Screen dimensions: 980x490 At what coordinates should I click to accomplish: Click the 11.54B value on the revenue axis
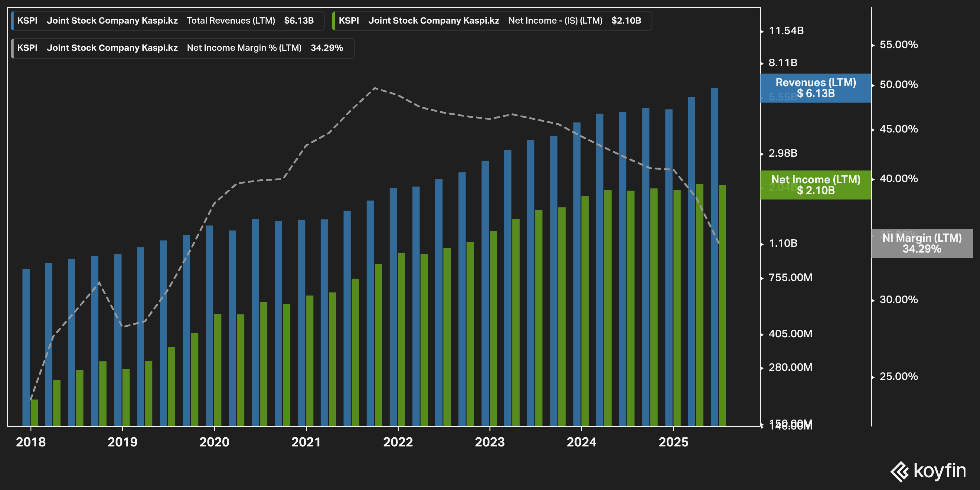(x=786, y=31)
